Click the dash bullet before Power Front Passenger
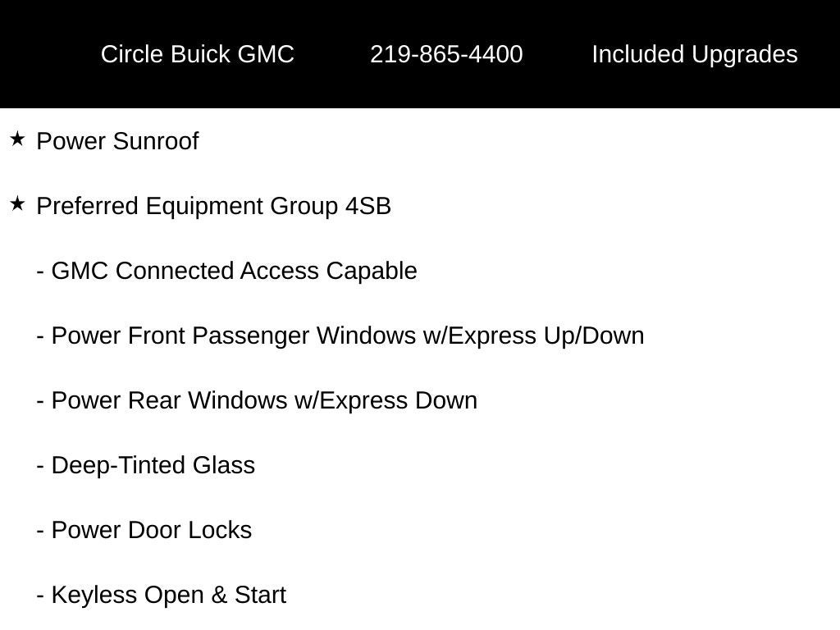The width and height of the screenshot is (840, 630). coord(40,336)
